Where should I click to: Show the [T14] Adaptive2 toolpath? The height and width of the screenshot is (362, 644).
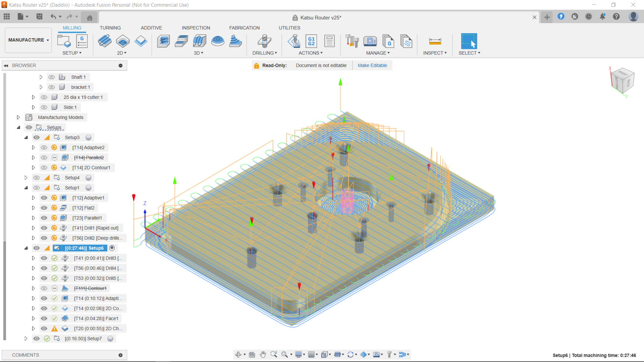pos(44,147)
